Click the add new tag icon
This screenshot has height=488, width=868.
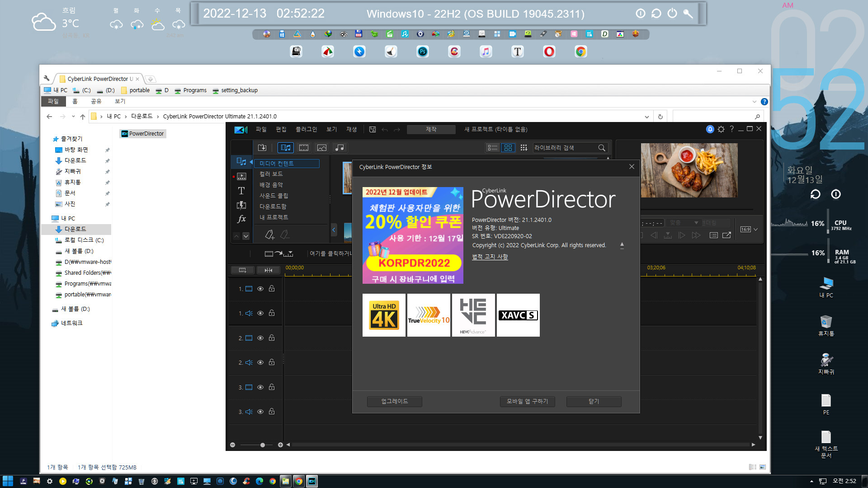tap(269, 235)
